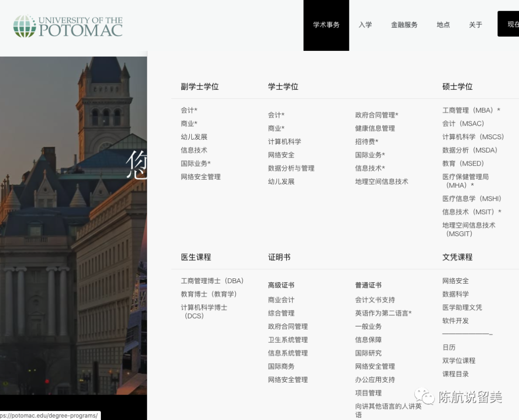Screen dimensions: 519x420
Task: Click 软件开发 under 文凭课程
Action: click(x=456, y=321)
